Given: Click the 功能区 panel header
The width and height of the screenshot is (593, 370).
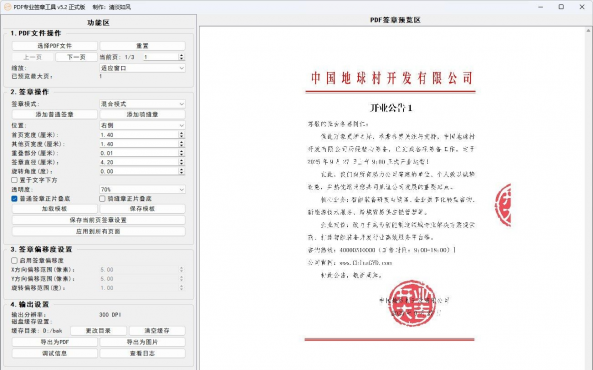Looking at the screenshot, I should (98, 23).
